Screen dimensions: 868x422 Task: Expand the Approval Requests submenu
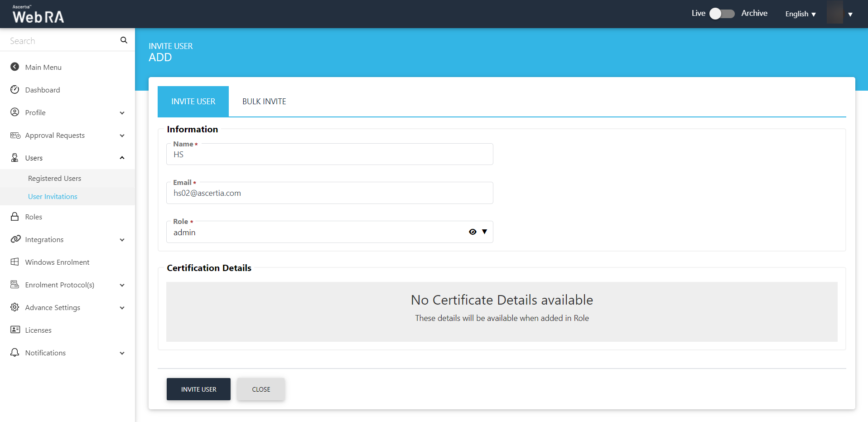click(122, 136)
